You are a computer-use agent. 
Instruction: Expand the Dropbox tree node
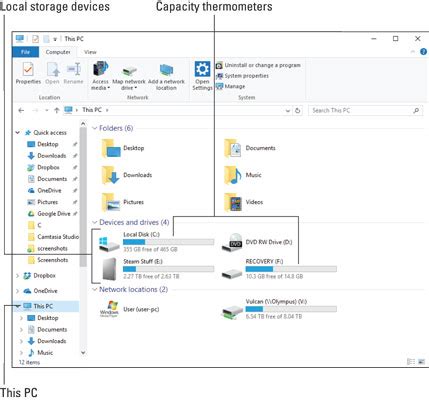click(18, 276)
